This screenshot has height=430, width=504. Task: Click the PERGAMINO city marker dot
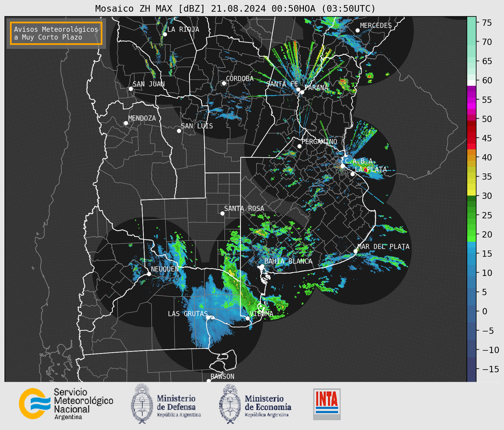tap(299, 146)
